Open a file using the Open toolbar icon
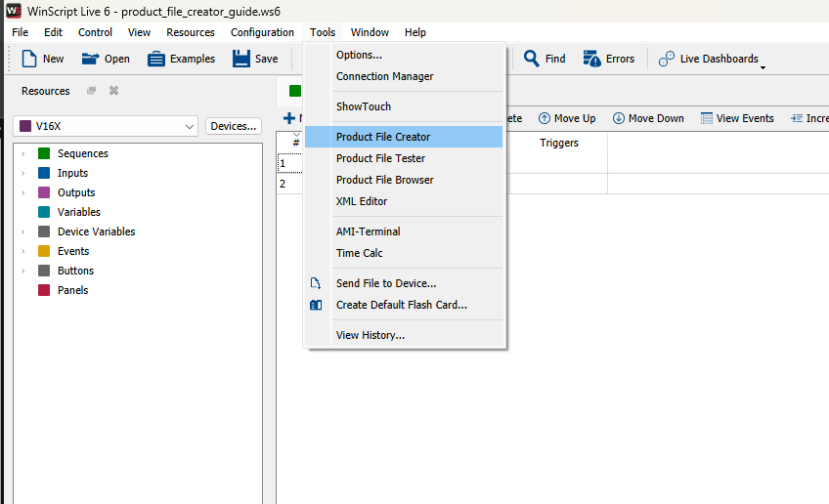Viewport: 829px width, 504px height. coord(91,59)
